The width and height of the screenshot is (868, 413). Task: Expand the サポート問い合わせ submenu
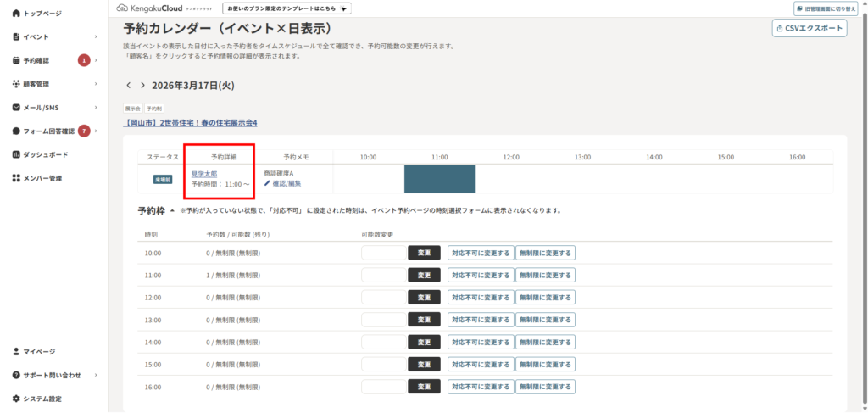pos(96,375)
